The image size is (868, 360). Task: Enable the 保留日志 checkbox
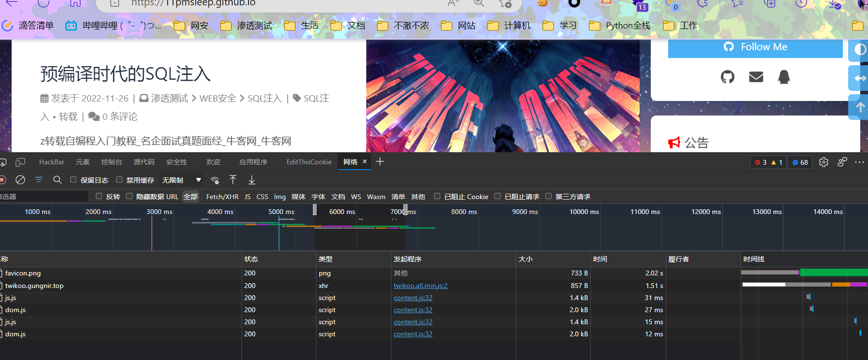(x=74, y=180)
